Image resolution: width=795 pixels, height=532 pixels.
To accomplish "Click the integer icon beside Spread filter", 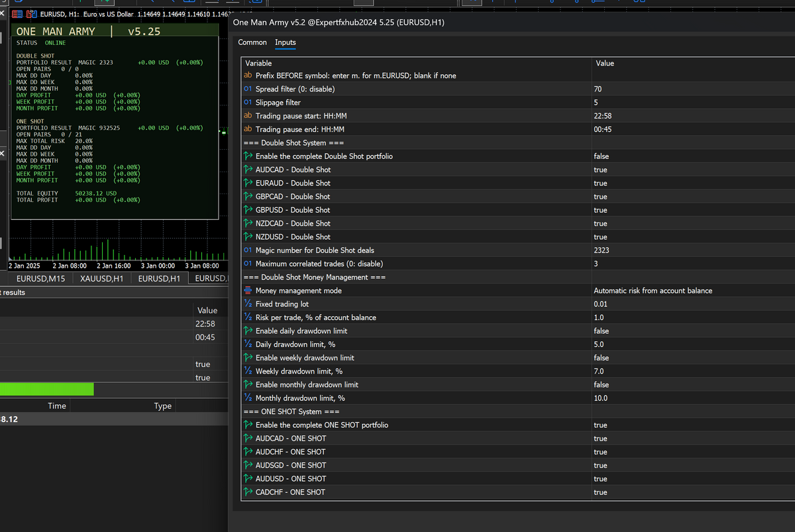I will [248, 89].
